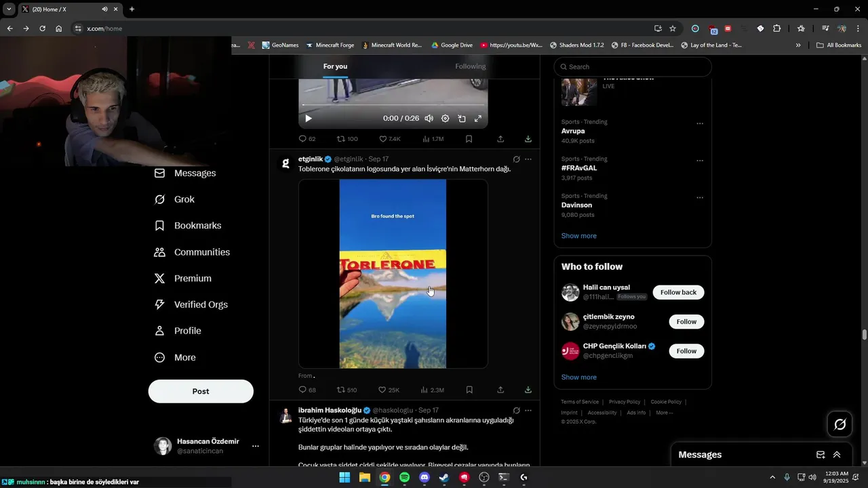Seek on the video progress bar
Screen dimensions: 868x488
coord(393,105)
